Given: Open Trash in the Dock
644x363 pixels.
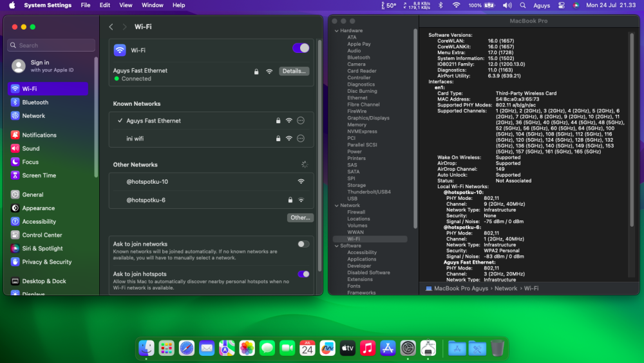Looking at the screenshot, I should (x=497, y=348).
